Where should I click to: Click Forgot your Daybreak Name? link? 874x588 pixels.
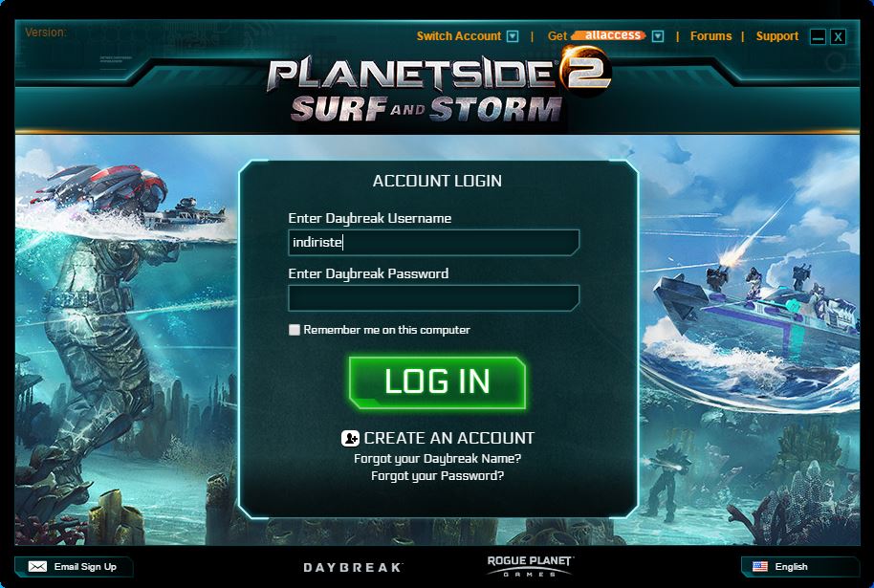pos(438,458)
